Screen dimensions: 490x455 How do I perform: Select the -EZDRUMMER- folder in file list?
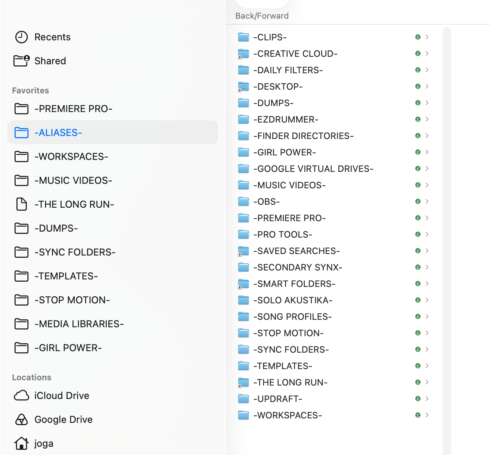333,119
